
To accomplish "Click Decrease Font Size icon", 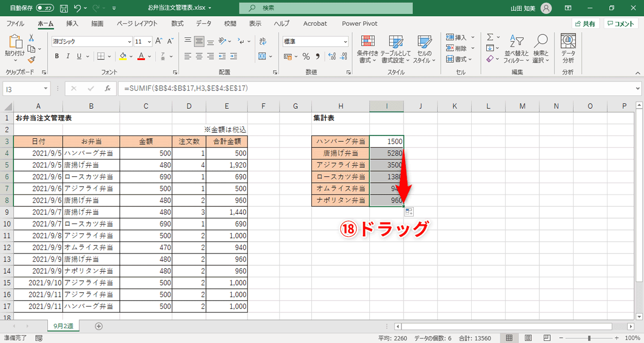I will pyautogui.click(x=170, y=41).
